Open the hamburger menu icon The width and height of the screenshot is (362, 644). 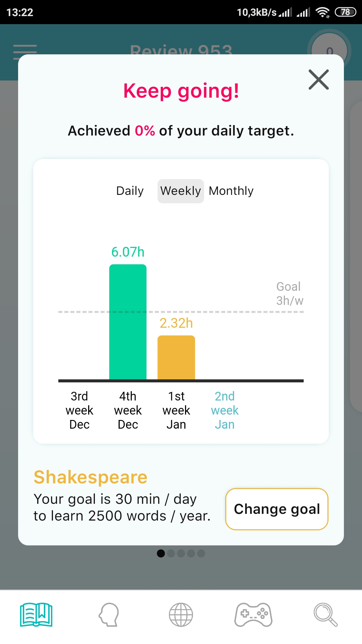[25, 52]
